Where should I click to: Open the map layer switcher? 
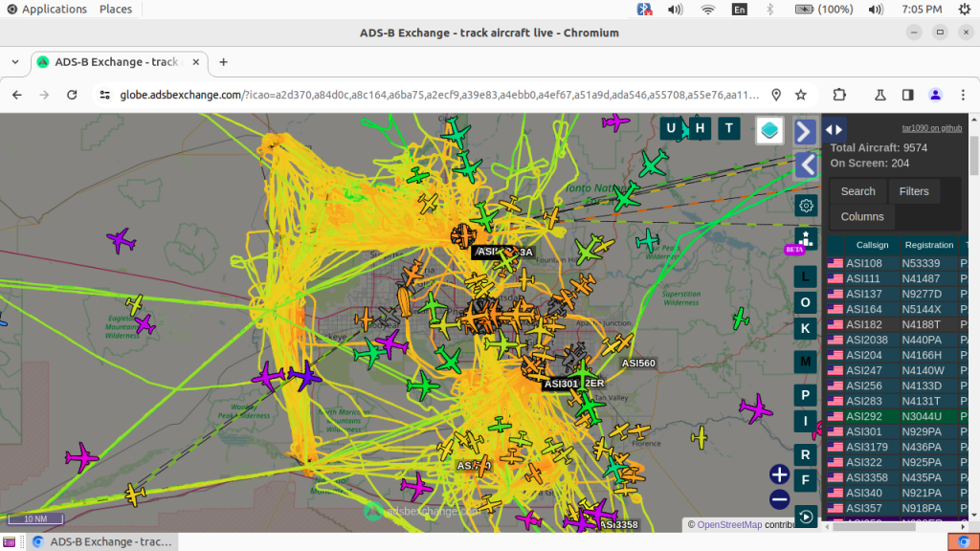click(769, 130)
